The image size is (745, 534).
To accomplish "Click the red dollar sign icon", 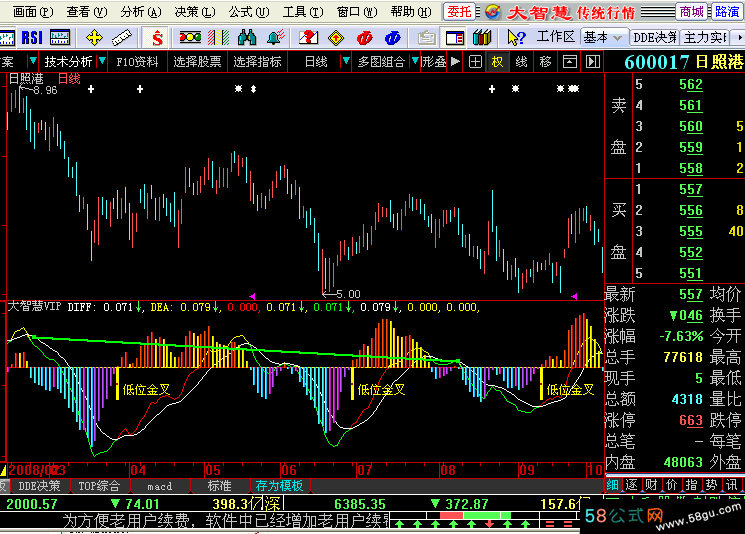I will (158, 37).
